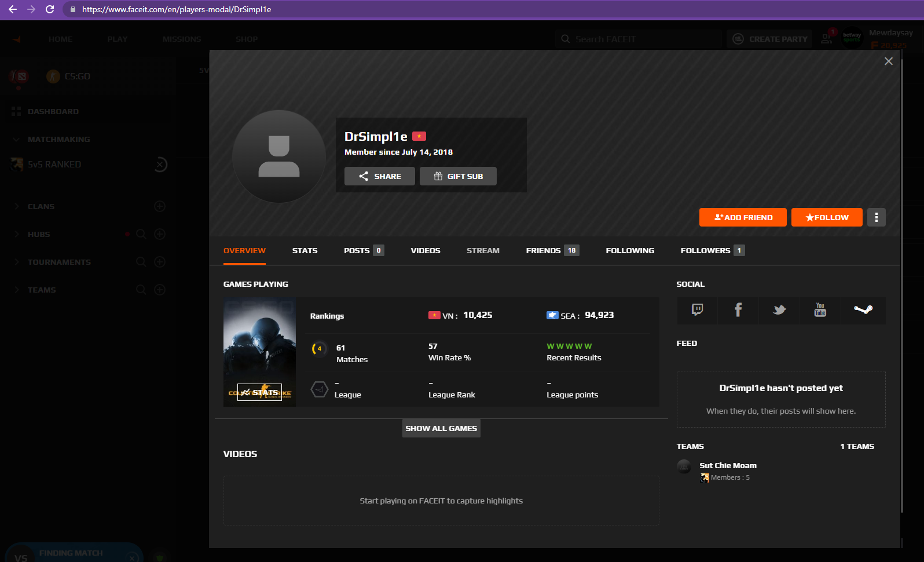The height and width of the screenshot is (562, 924).
Task: Click the Sut Chie Moam team avatar
Action: point(684,466)
